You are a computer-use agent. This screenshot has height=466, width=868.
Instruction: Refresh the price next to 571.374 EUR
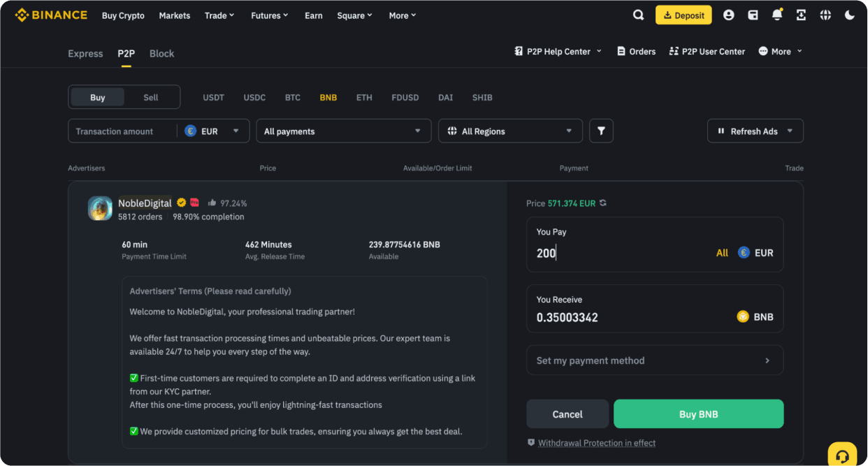(x=603, y=203)
